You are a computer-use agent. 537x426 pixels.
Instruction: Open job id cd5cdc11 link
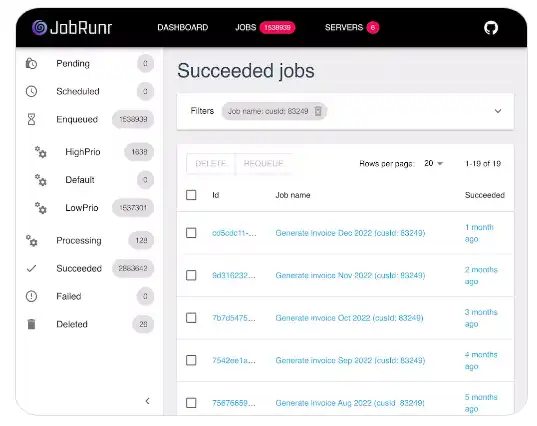click(x=234, y=233)
